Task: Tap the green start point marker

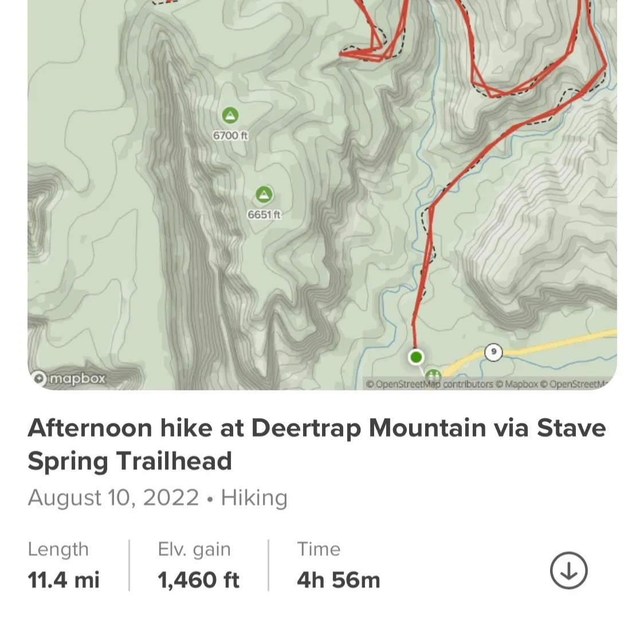Action: click(x=415, y=356)
